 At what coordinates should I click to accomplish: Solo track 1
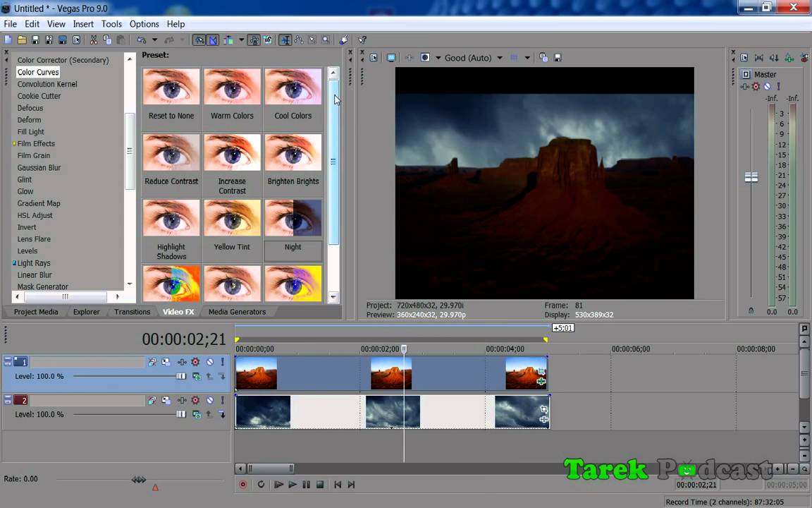223,363
